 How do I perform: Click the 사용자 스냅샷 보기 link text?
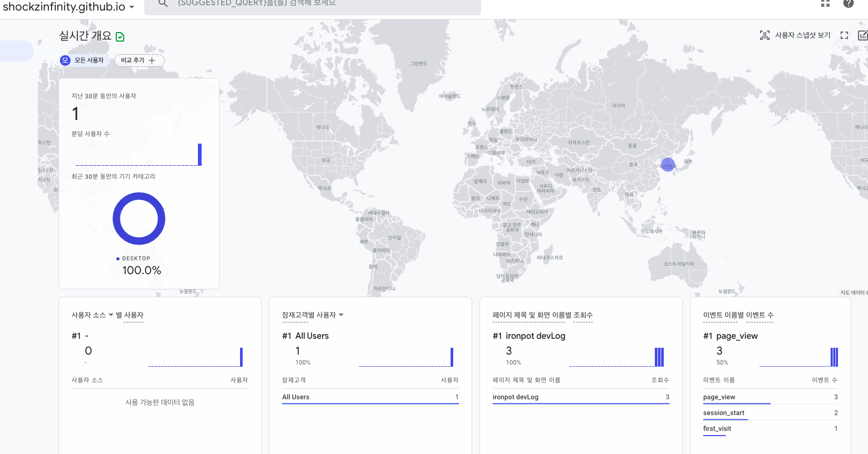coord(802,35)
